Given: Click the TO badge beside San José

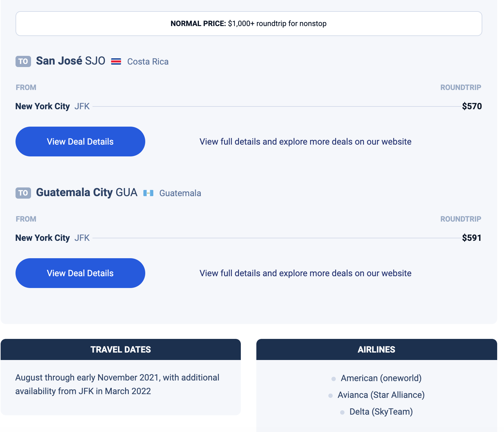Looking at the screenshot, I should [x=23, y=61].
